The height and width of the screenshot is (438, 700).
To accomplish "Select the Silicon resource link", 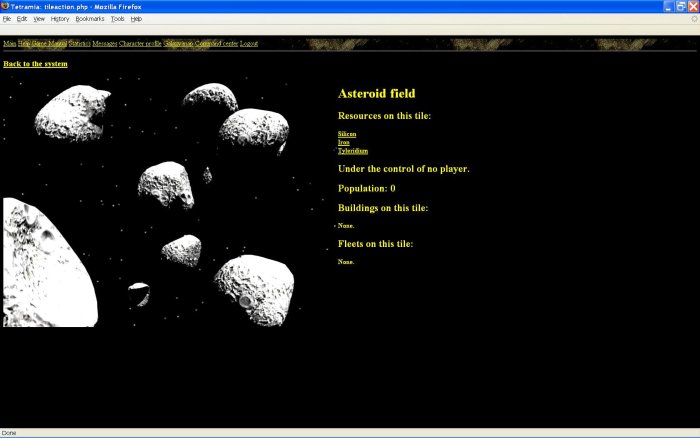I will [x=347, y=133].
